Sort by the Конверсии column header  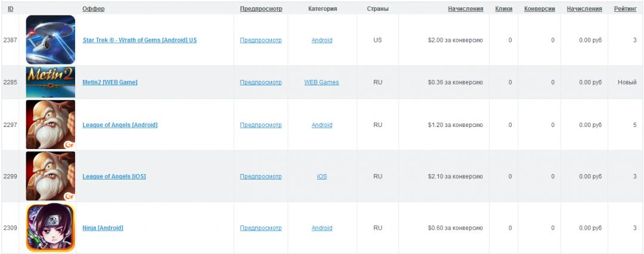point(540,8)
